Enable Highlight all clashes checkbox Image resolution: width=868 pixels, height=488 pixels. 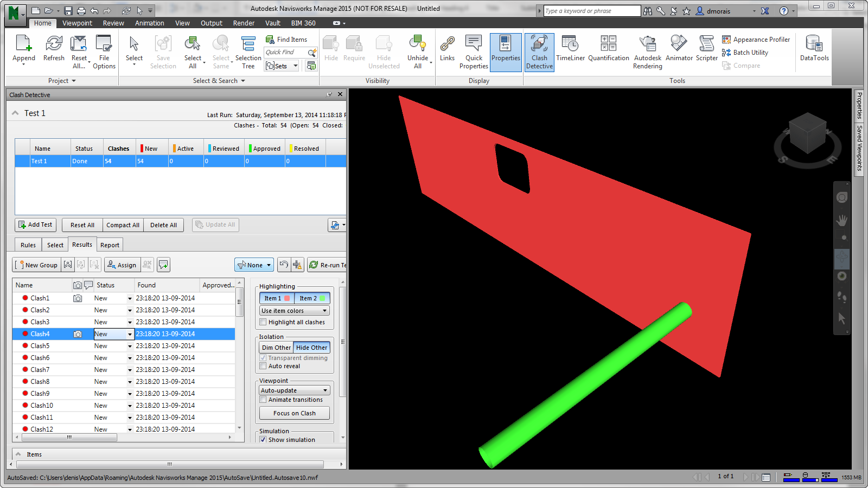coord(263,322)
